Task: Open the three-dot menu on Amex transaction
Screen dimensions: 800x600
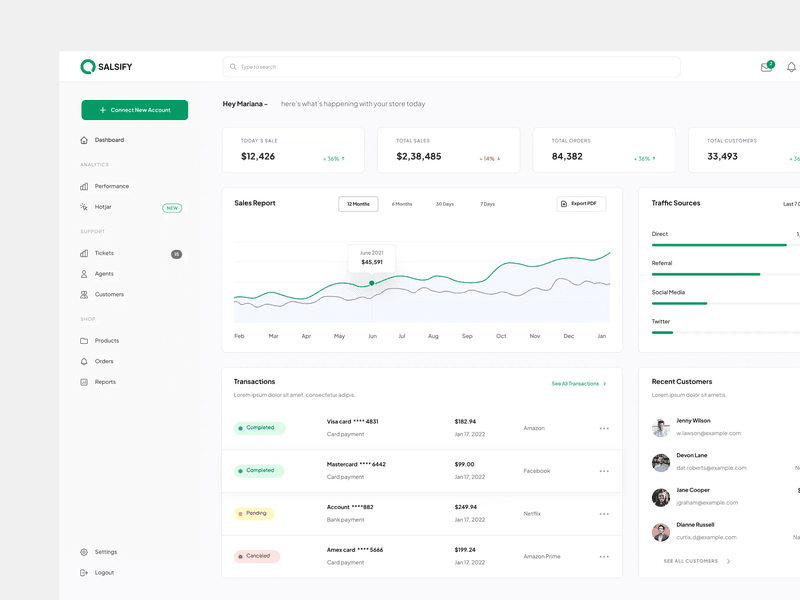Action: 604,556
